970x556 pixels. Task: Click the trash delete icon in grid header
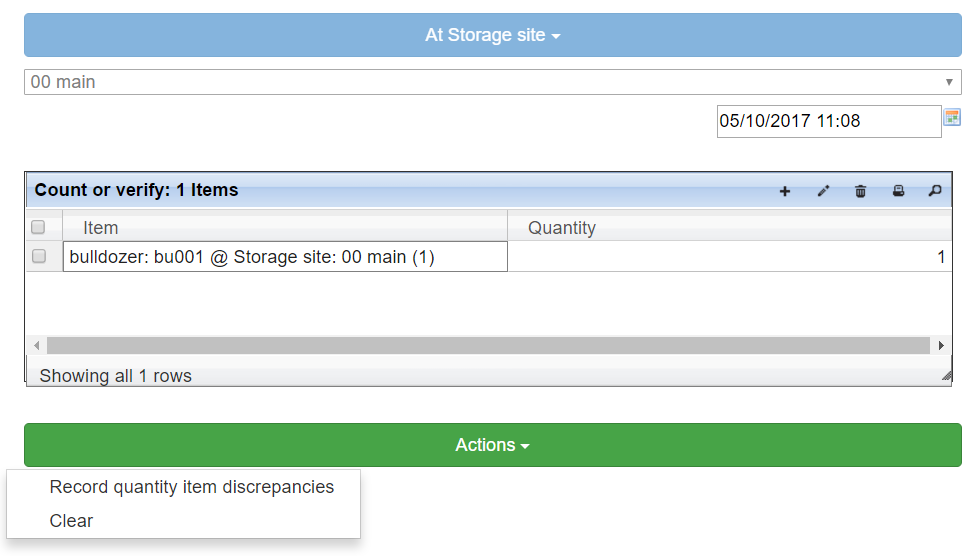(860, 191)
